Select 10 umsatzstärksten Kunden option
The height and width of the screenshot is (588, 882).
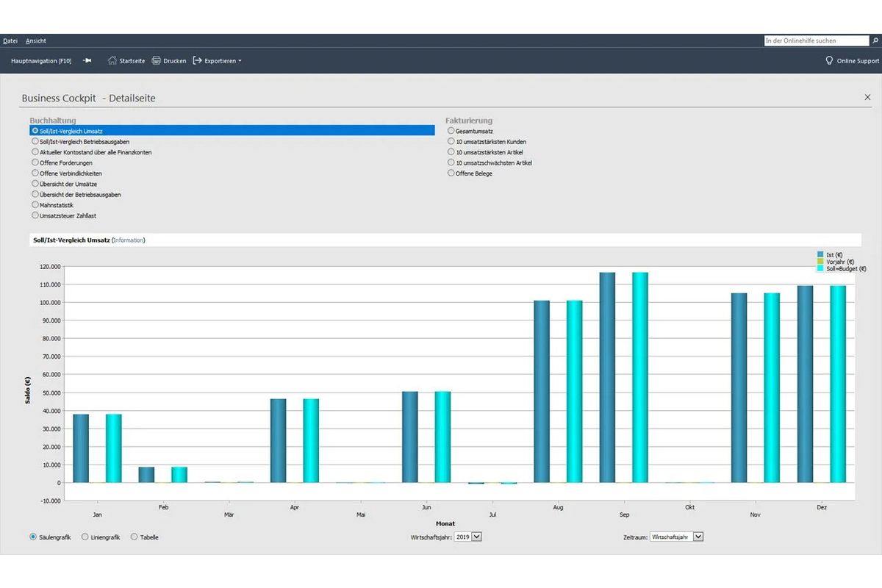[x=451, y=141]
